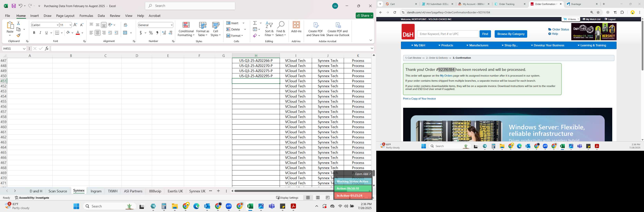Click the Insert Function fx icon

point(47,48)
